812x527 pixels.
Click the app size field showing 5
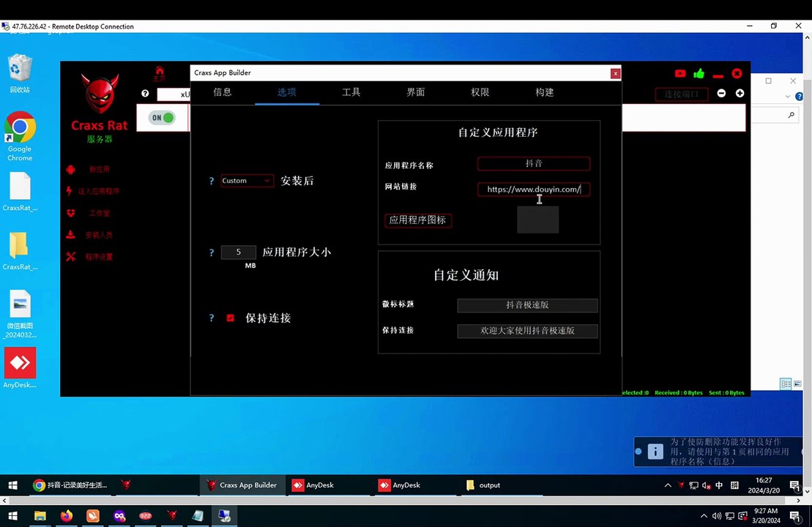(x=238, y=252)
